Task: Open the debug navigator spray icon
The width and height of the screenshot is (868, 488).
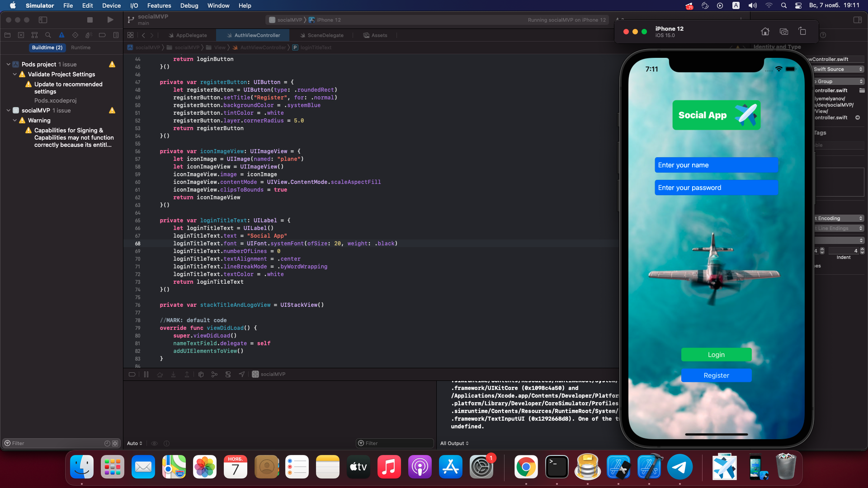Action: pos(89,35)
